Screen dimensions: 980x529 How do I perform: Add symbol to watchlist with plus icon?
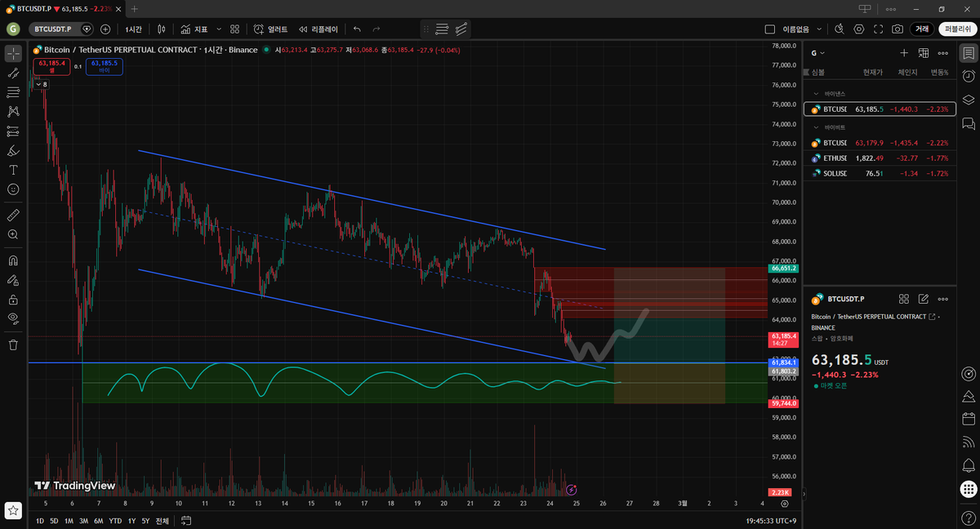904,53
